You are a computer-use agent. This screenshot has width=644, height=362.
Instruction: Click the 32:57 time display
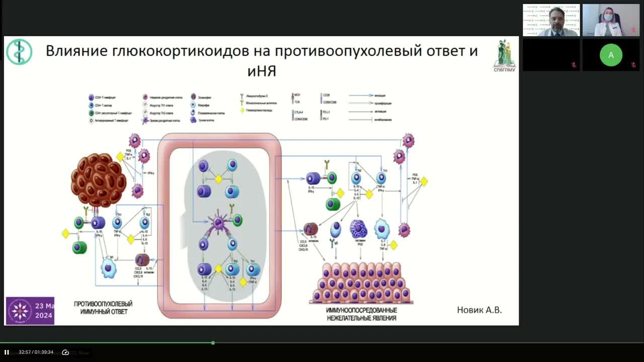tap(24, 352)
